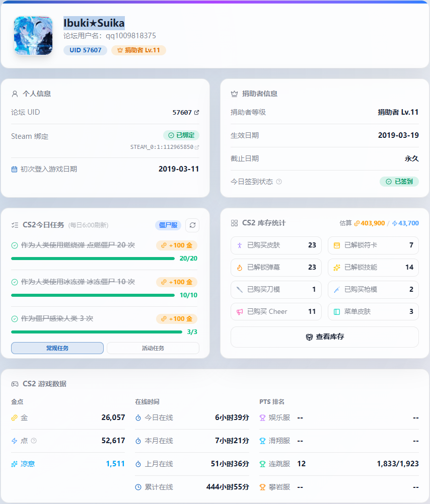This screenshot has width=430, height=504.
Task: Click the help icon beside 点
Action: pos(34,441)
